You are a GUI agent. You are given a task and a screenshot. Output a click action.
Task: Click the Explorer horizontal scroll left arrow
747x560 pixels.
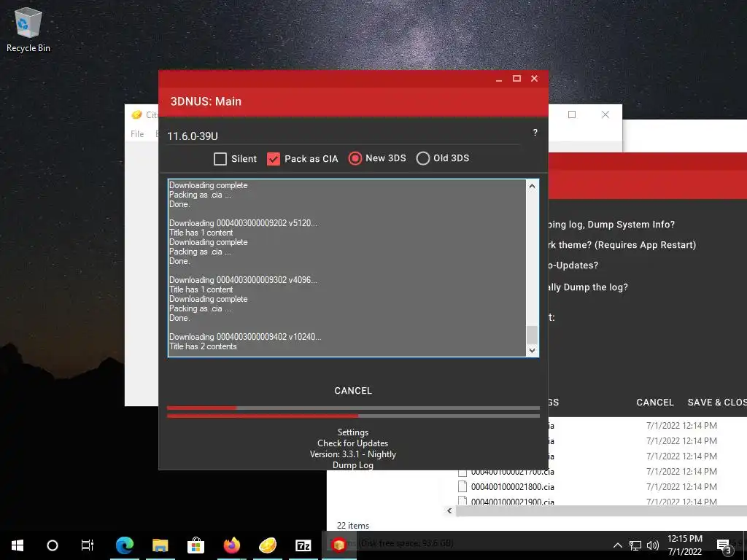pos(449,510)
